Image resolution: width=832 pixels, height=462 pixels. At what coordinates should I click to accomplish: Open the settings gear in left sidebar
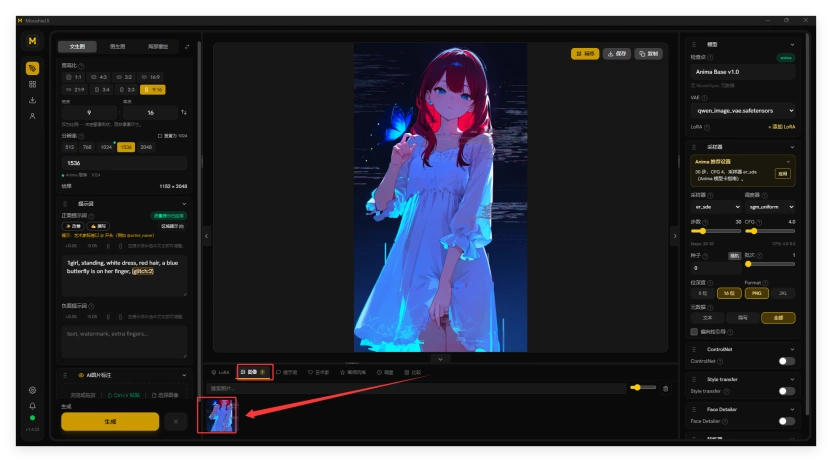point(32,390)
